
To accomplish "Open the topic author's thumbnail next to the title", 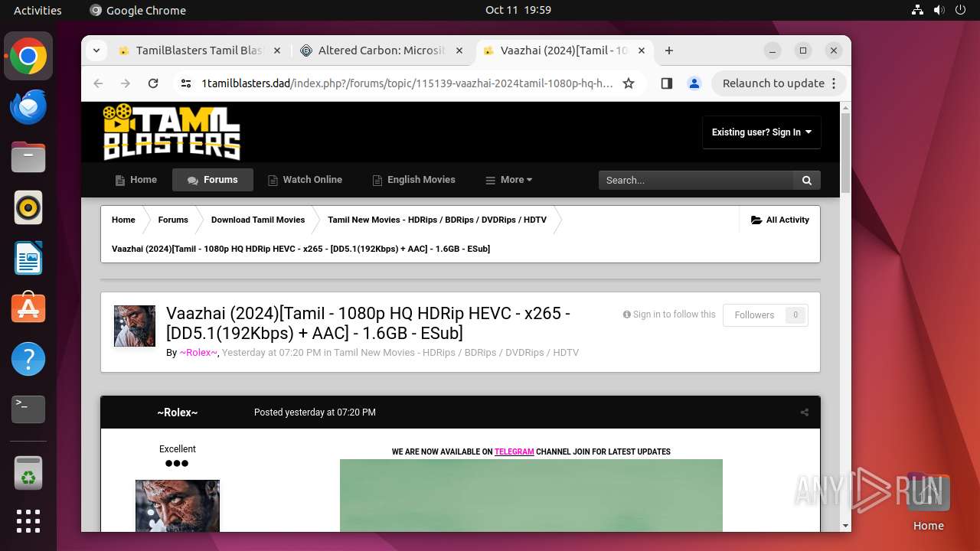I will [x=135, y=326].
